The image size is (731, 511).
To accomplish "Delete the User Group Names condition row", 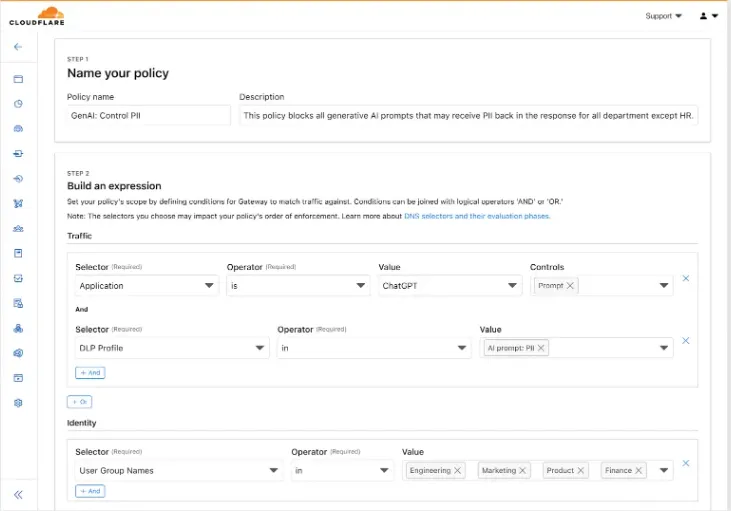I will [x=686, y=463].
